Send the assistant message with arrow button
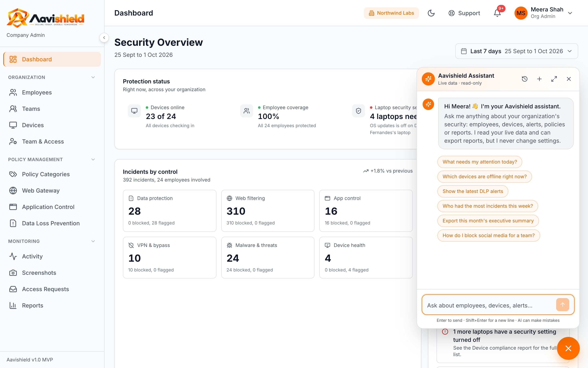 click(562, 304)
